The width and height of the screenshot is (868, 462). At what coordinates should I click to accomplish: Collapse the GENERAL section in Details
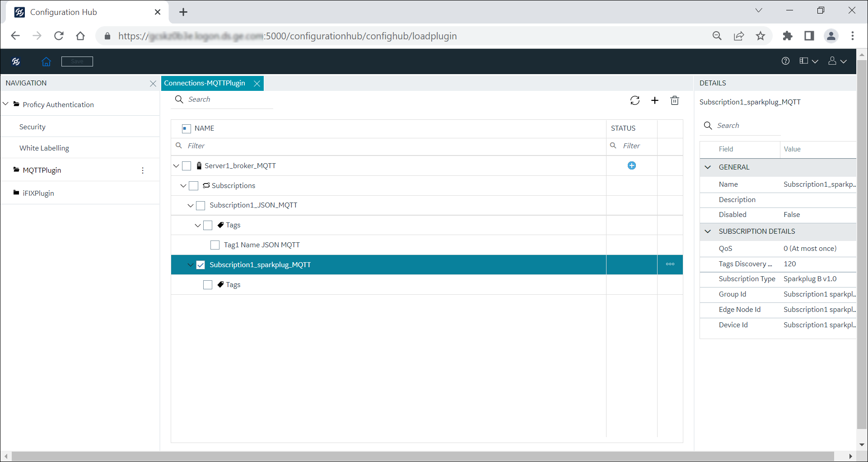point(708,167)
